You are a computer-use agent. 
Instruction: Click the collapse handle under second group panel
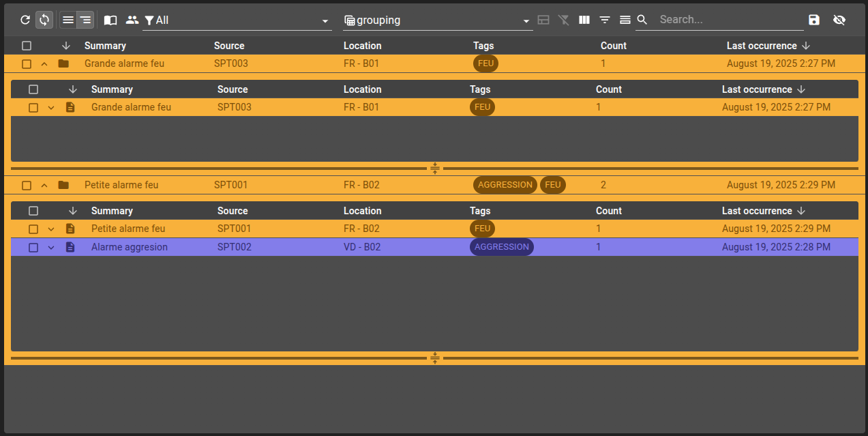[435, 358]
